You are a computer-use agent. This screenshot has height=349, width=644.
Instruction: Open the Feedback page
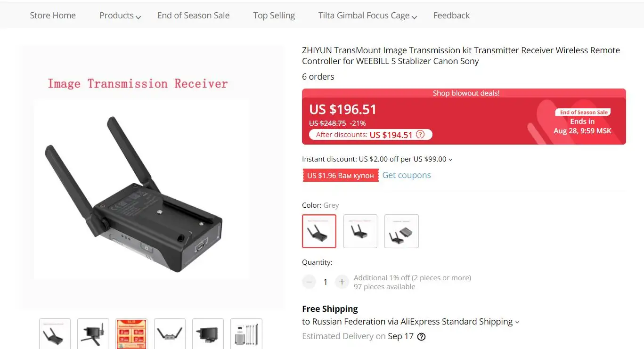[451, 16]
